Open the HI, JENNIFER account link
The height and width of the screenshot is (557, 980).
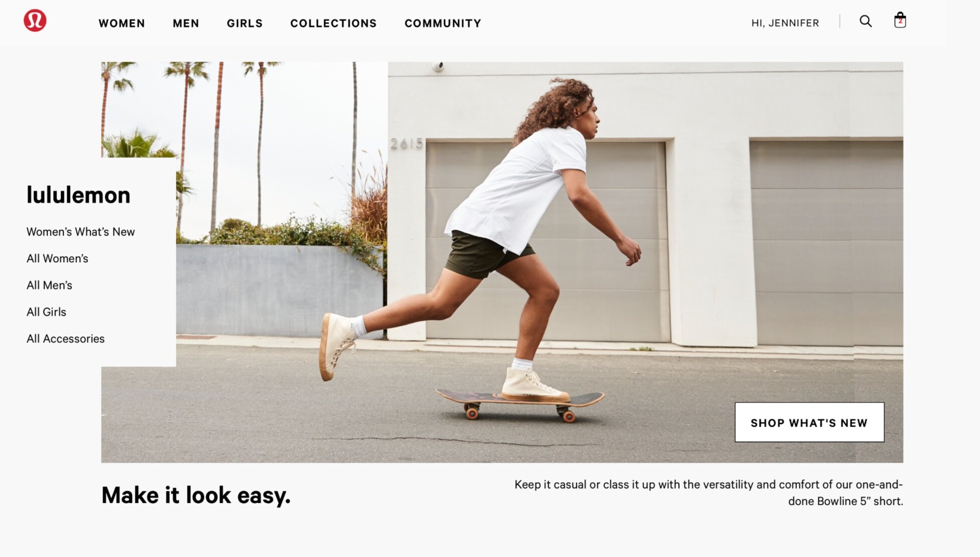pyautogui.click(x=785, y=23)
